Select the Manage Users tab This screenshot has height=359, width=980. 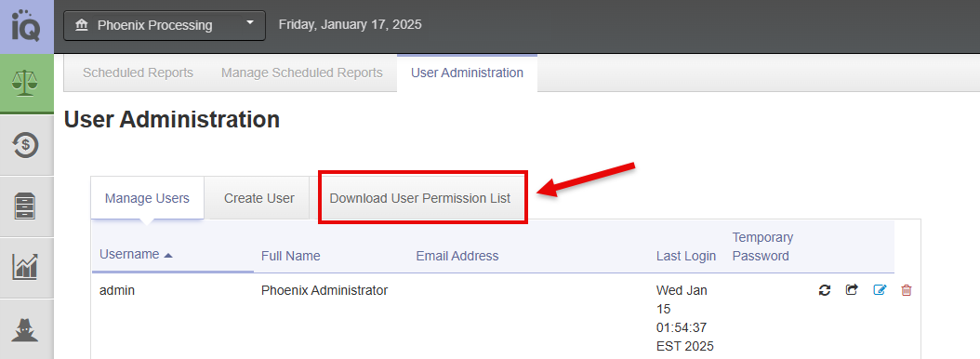[147, 198]
